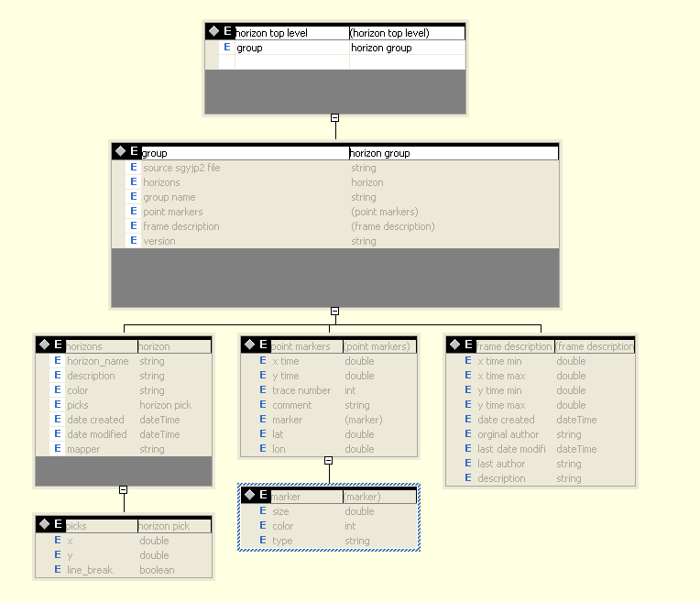The height and width of the screenshot is (602, 700).
Task: Click diamond icon of frame description header
Action: [x=455, y=345]
